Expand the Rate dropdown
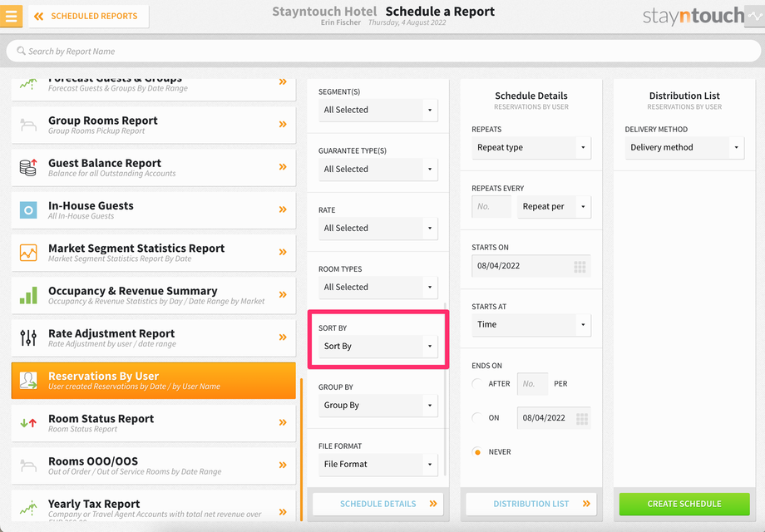 tap(378, 229)
